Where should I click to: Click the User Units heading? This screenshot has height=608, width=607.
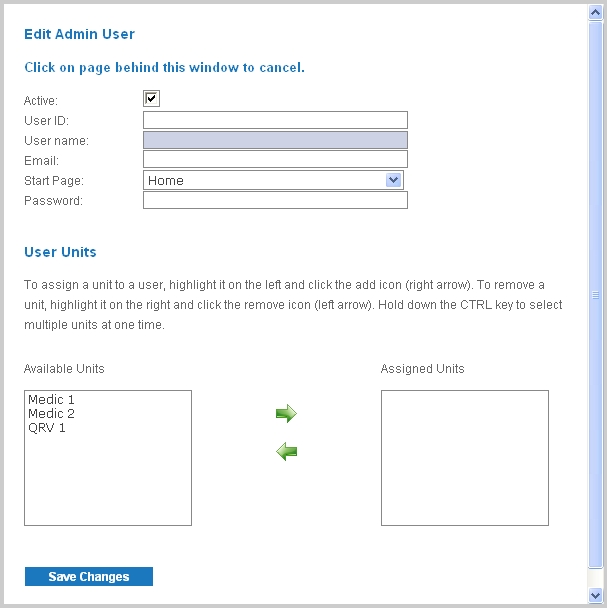tap(60, 252)
